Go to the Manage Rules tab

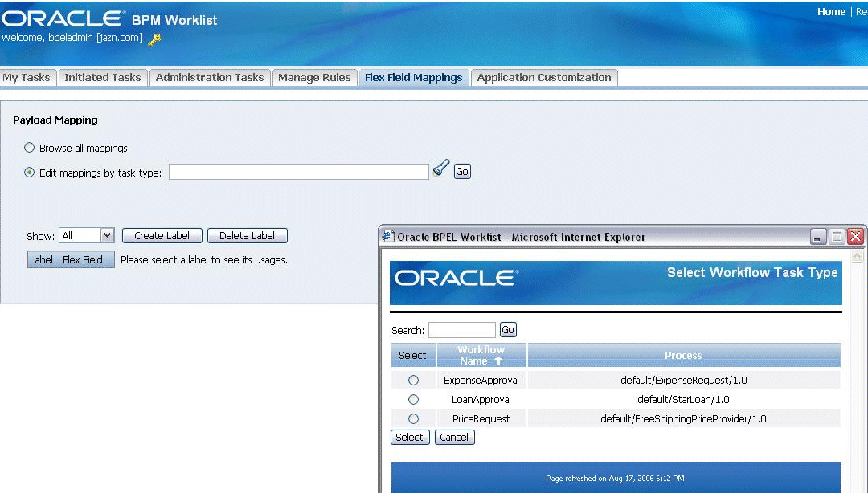(314, 77)
